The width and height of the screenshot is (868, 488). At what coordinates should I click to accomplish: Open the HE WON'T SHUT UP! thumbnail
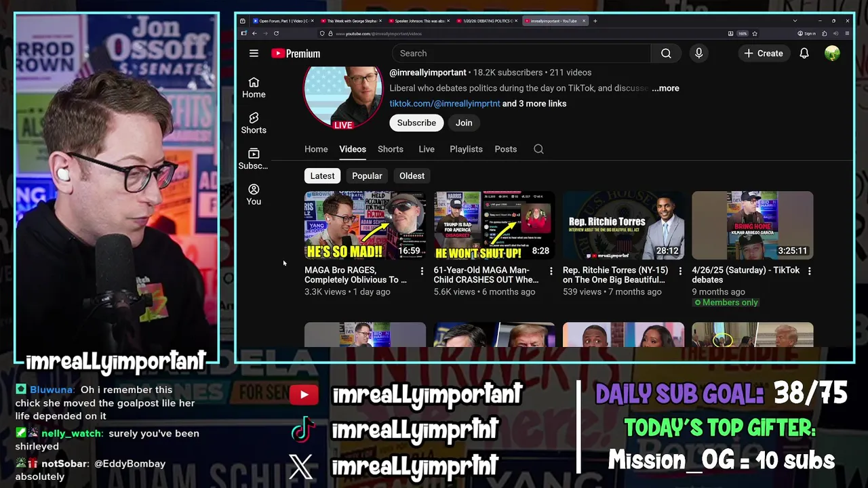coord(494,225)
